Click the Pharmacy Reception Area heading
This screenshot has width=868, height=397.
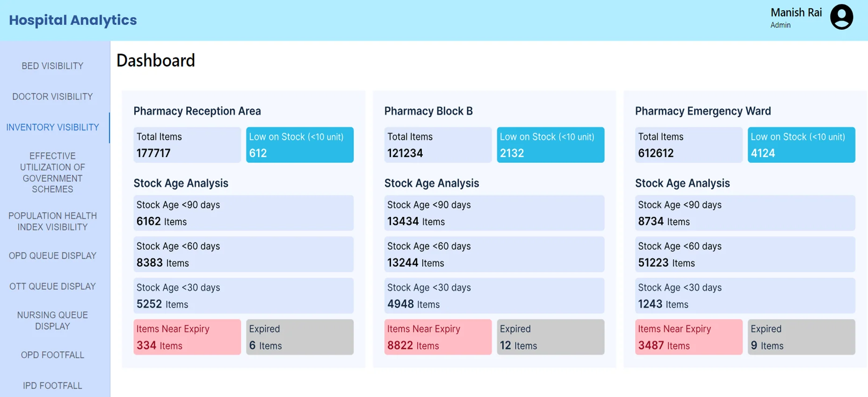point(197,111)
